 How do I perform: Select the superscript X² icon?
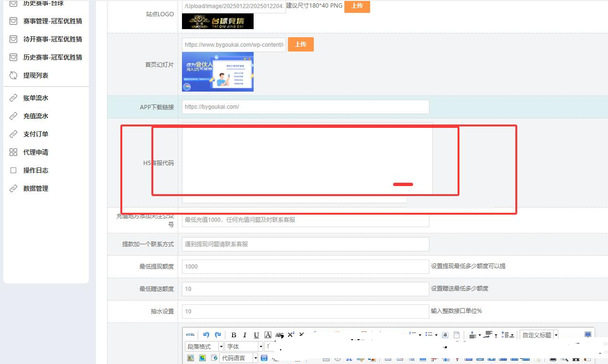(x=291, y=334)
